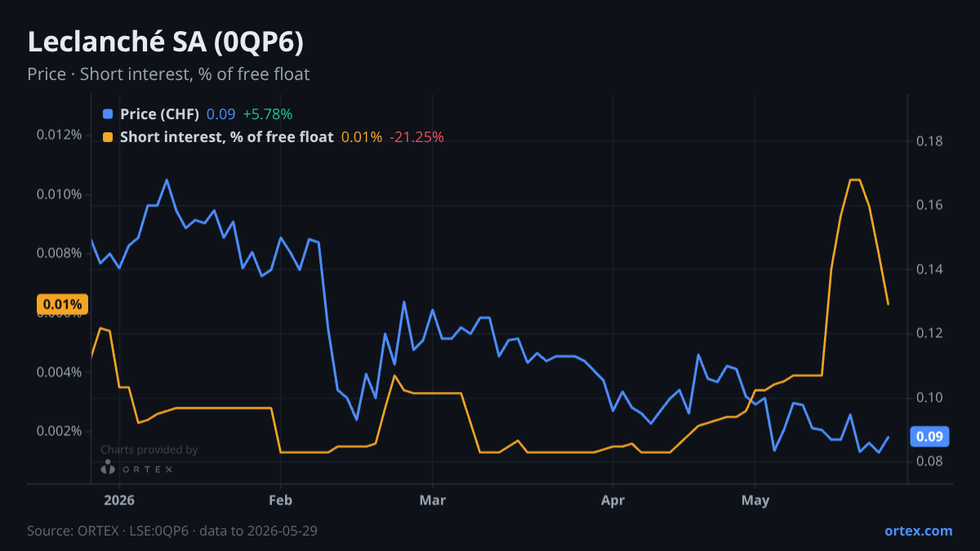This screenshot has height=551, width=980.
Task: Click the Mar x-axis label
Action: 432,500
